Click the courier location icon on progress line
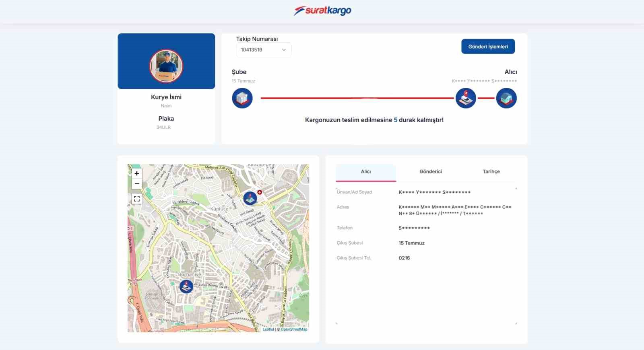Screen dimensions: 644x350 pyautogui.click(x=466, y=98)
